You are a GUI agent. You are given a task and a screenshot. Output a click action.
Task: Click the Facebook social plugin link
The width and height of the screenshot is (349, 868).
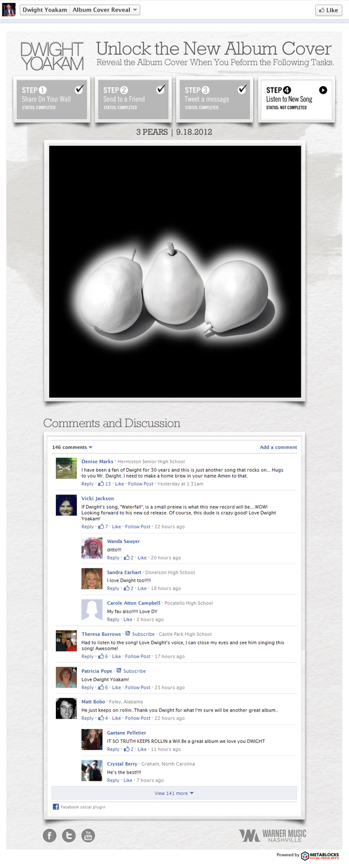pos(83,807)
